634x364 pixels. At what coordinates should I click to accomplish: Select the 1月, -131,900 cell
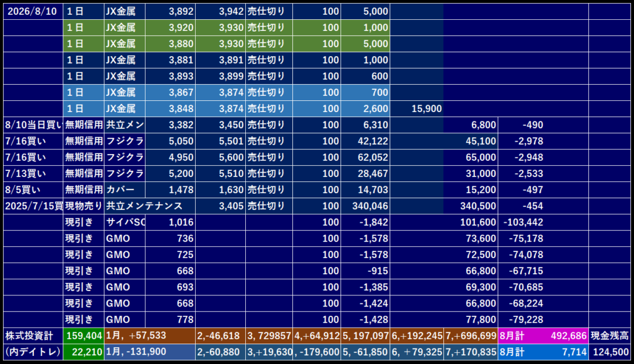tap(150, 352)
